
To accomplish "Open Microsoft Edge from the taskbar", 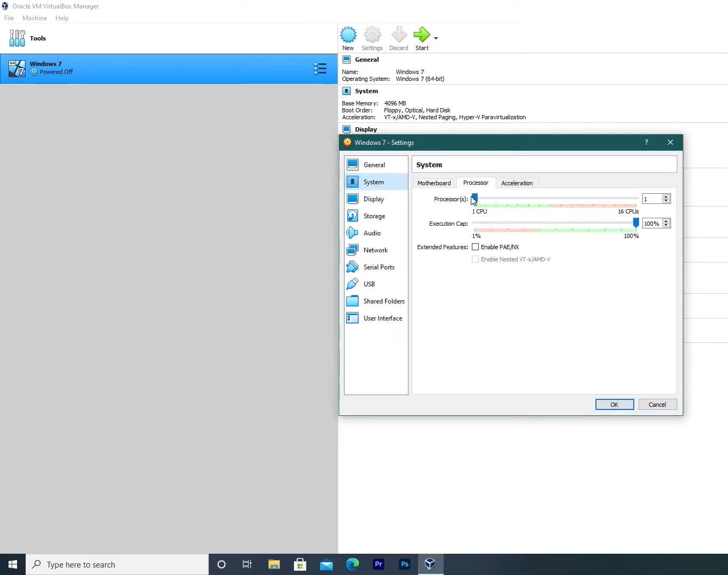I will 352,564.
